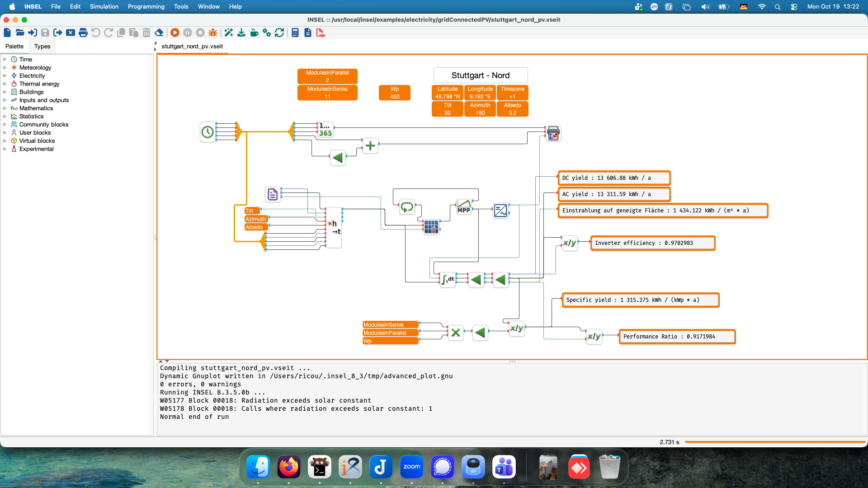This screenshot has width=868, height=488.
Task: Select the clock block in the diagram
Action: tap(208, 132)
